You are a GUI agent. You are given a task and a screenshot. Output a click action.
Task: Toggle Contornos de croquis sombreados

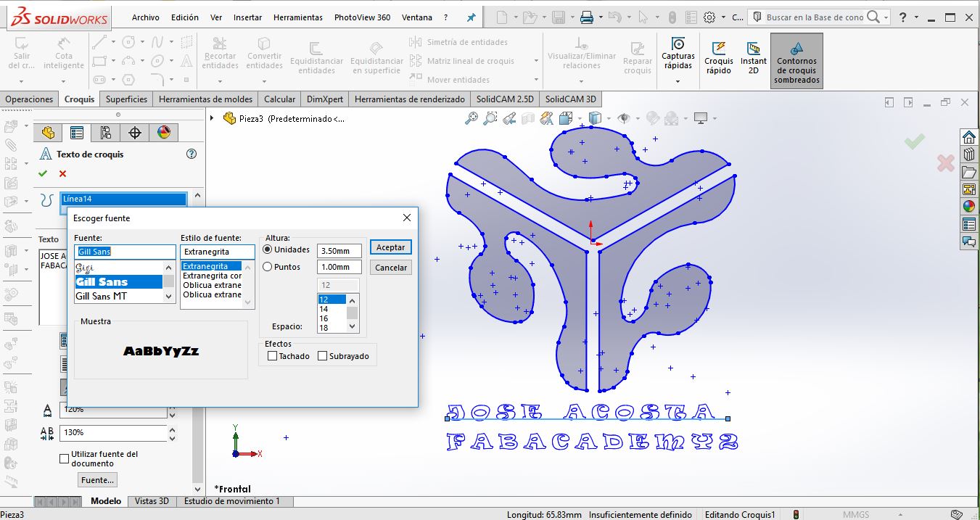click(x=796, y=62)
